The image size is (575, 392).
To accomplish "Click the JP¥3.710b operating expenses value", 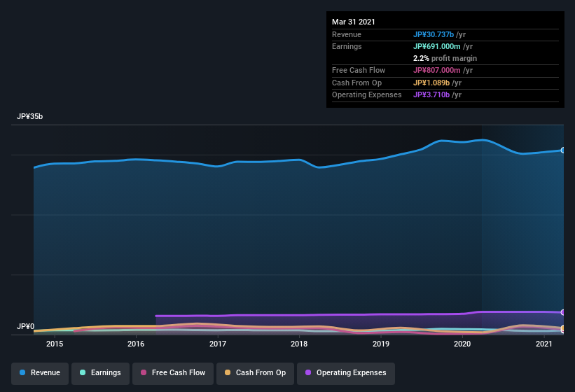I will [x=431, y=95].
